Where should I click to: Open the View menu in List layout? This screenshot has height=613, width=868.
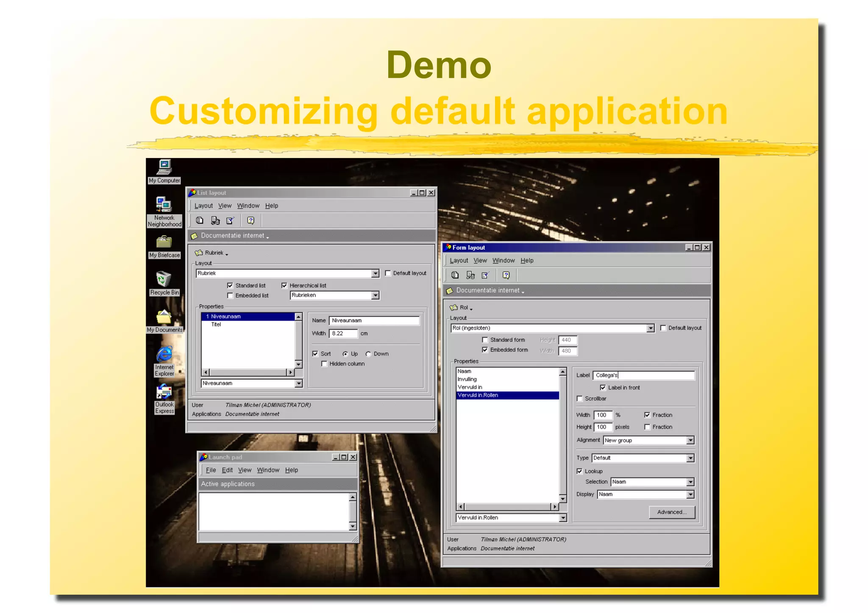tap(225, 206)
